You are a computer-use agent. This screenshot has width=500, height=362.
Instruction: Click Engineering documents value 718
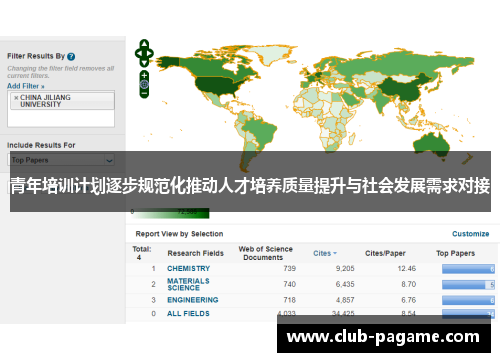tap(289, 300)
